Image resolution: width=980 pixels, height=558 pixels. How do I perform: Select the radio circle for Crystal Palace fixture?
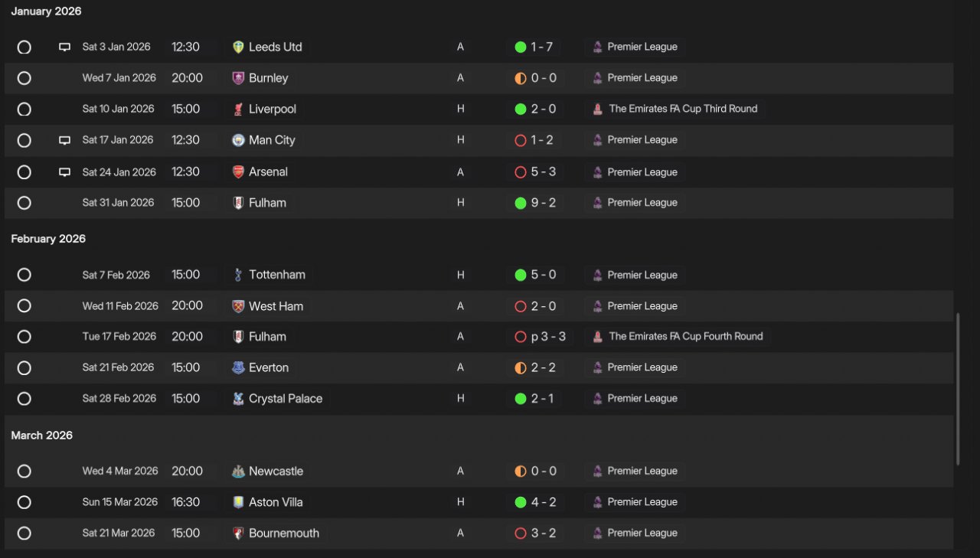coord(24,399)
